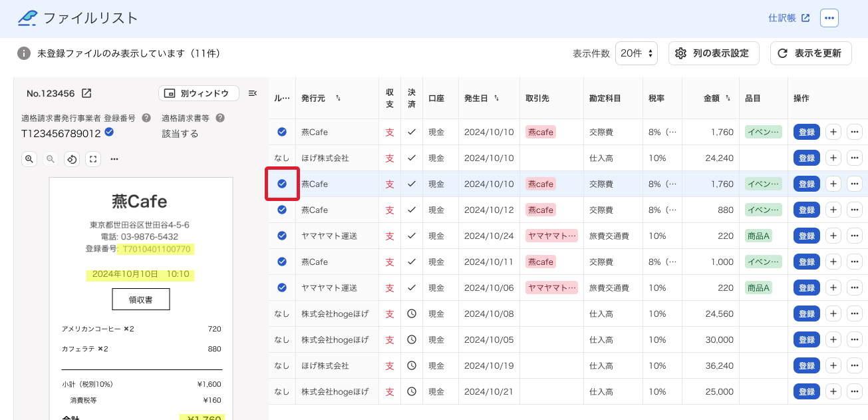Click the info icon beside 未登録ファイルのみ表示

pos(24,53)
